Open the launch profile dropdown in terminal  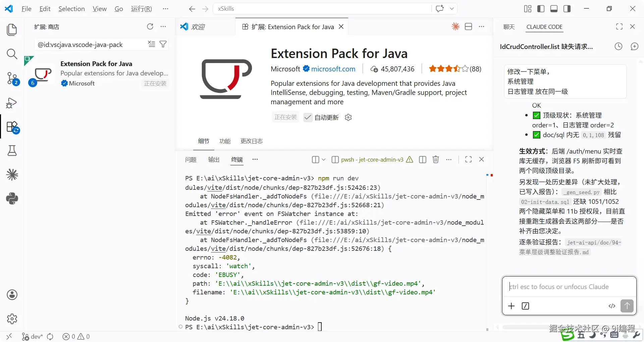coord(323,160)
